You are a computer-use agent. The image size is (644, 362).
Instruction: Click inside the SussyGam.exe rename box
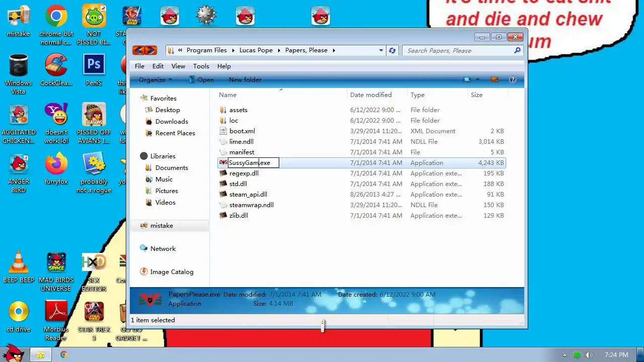[x=253, y=162]
